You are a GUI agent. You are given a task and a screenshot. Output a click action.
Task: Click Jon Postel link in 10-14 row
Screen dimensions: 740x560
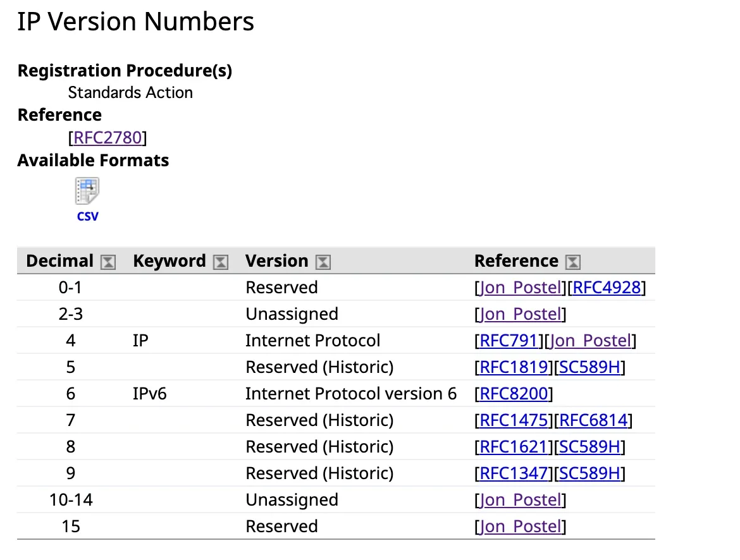click(x=520, y=501)
